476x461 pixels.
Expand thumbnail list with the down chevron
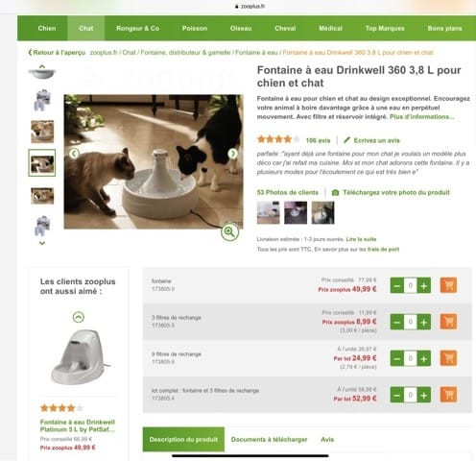tap(42, 243)
